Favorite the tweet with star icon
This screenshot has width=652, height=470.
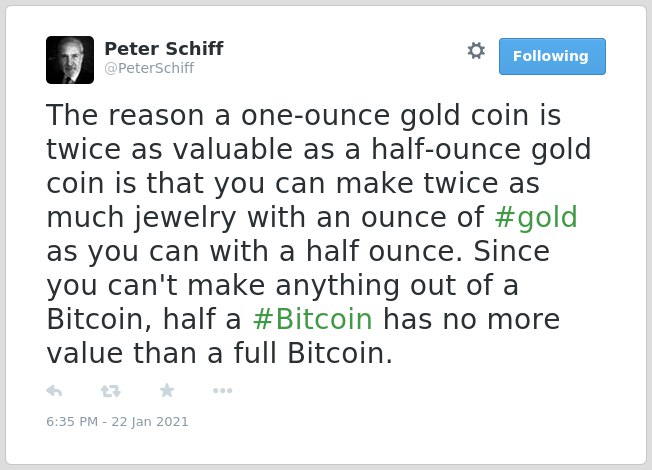(167, 390)
